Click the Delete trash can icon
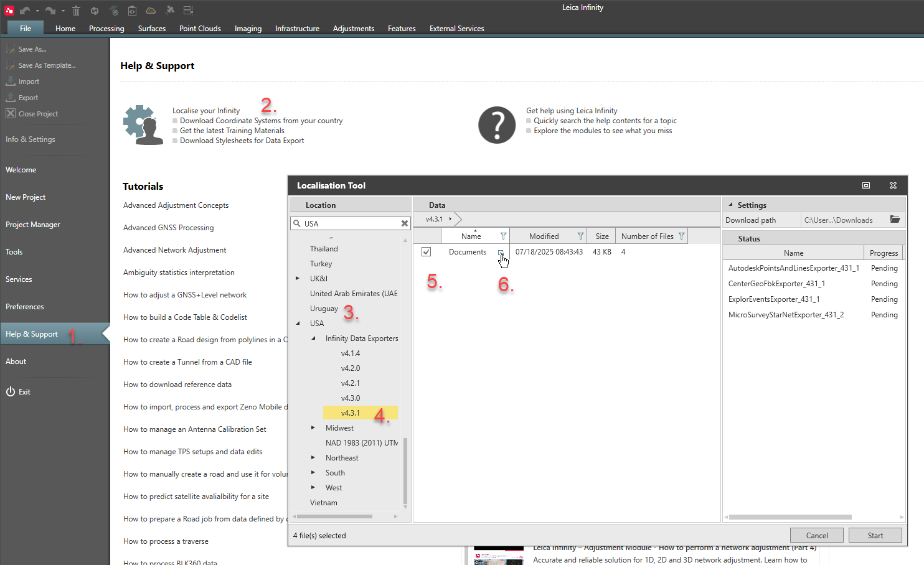 [76, 11]
